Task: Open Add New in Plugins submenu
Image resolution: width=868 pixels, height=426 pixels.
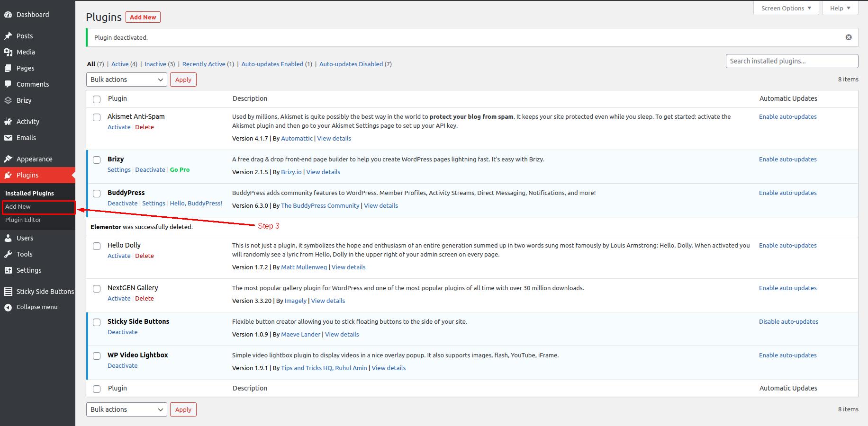Action: pyautogui.click(x=18, y=207)
